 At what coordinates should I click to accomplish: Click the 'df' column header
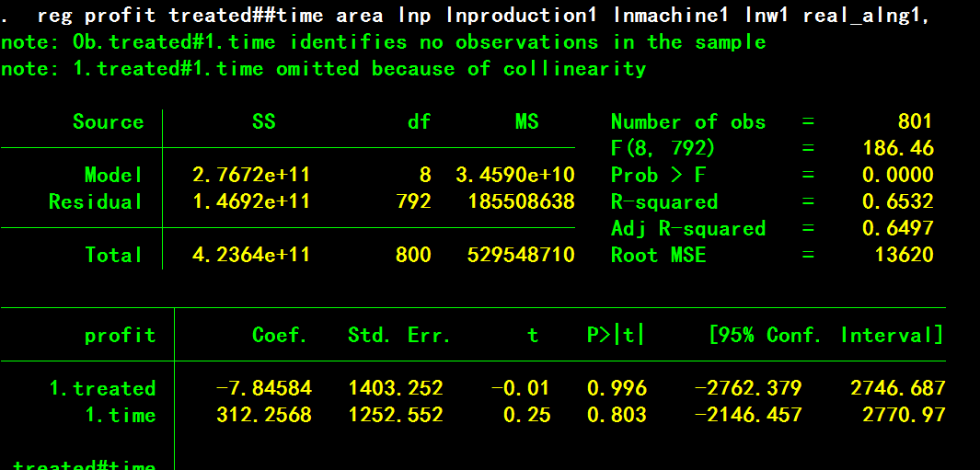click(x=418, y=121)
